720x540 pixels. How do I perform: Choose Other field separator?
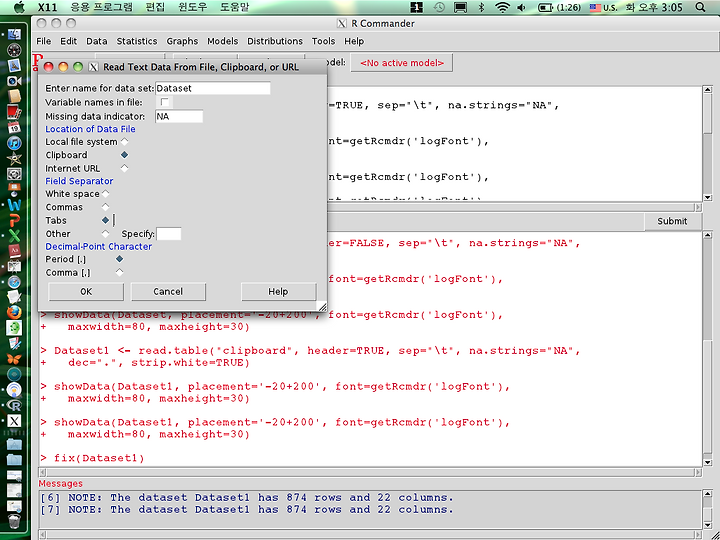(106, 234)
